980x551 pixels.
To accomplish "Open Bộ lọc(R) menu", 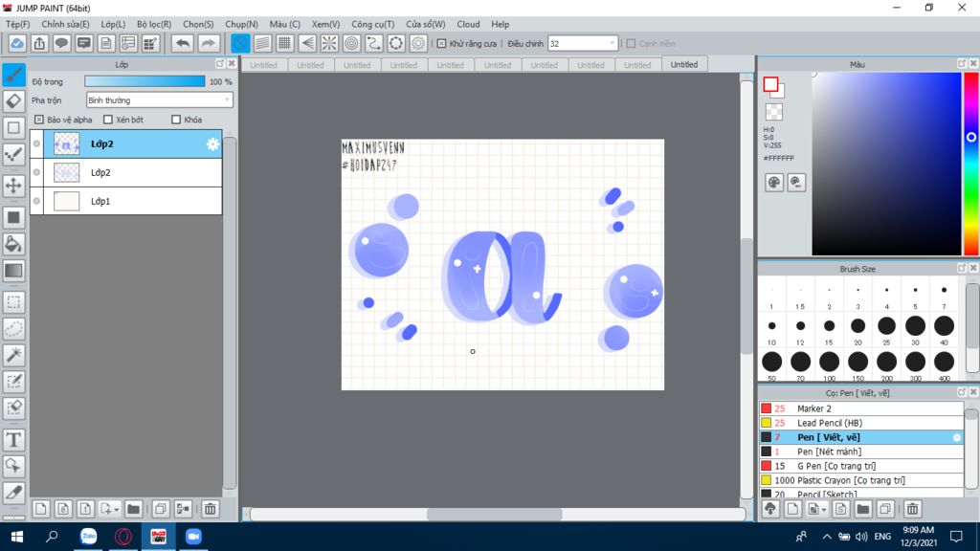I will [154, 24].
